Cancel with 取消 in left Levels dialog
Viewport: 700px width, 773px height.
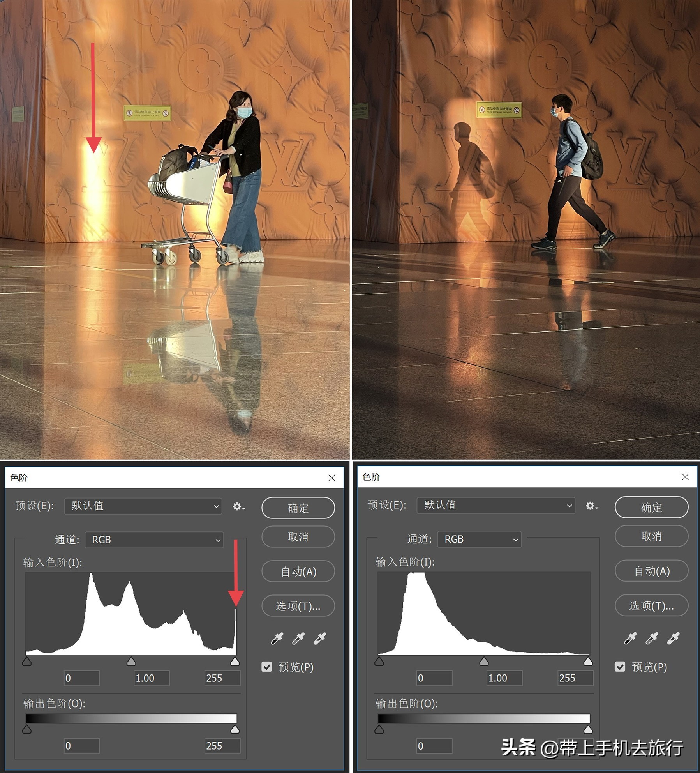(298, 537)
